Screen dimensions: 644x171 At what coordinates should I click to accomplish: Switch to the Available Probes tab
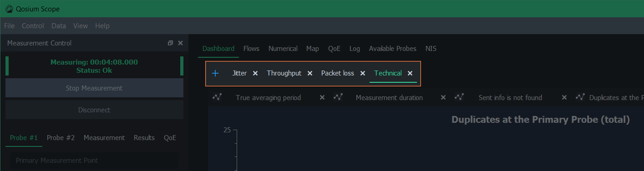pyautogui.click(x=393, y=48)
